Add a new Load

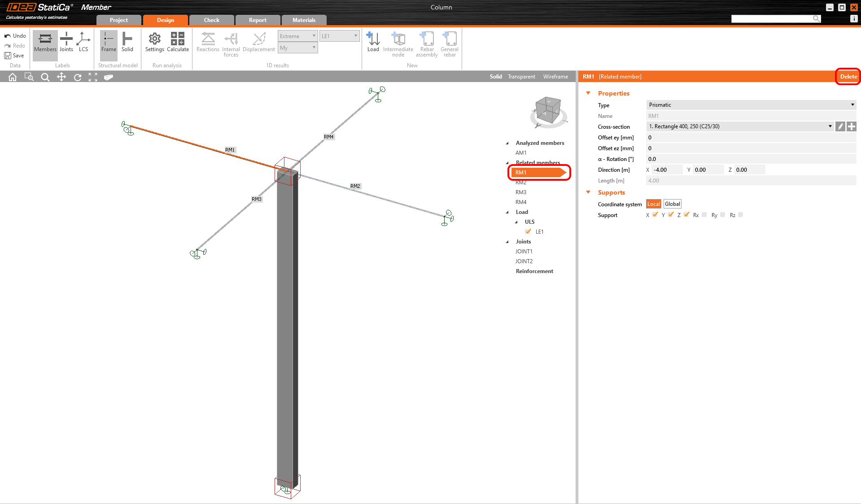pos(373,42)
